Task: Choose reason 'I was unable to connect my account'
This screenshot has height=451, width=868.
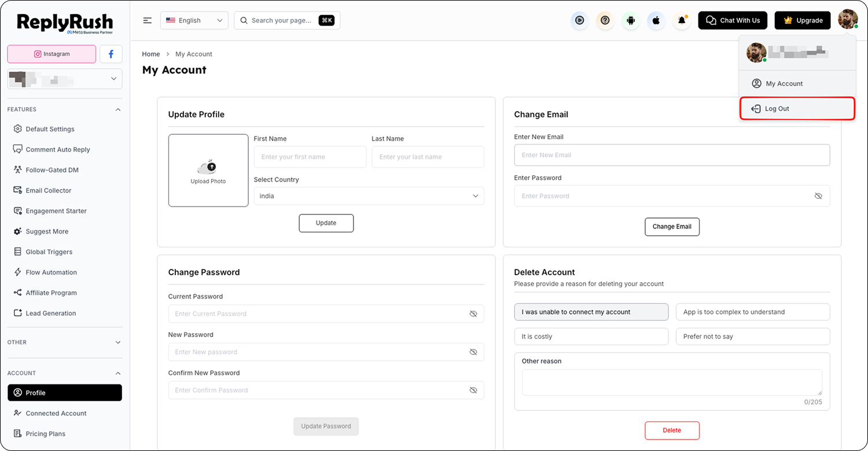Action: tap(591, 312)
